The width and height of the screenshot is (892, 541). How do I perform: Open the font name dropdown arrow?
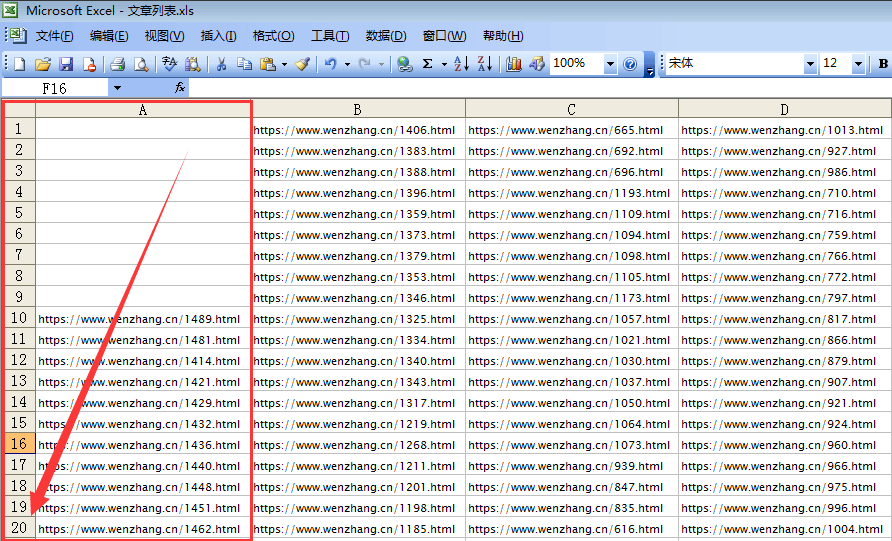pos(810,64)
